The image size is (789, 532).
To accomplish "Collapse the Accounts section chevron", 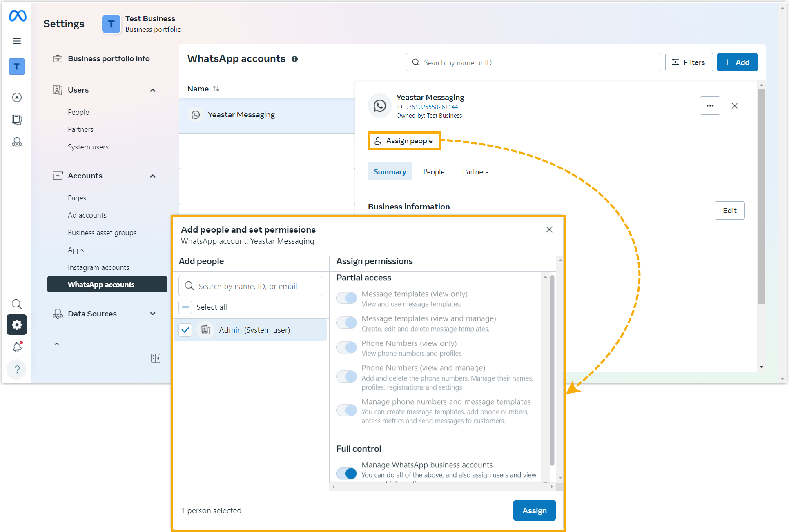I will click(x=153, y=176).
